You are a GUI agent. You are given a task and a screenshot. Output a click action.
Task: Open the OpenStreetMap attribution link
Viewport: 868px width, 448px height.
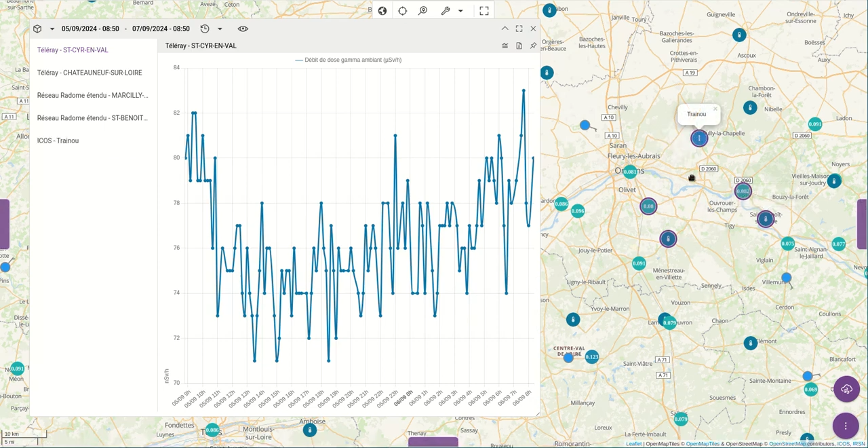(x=787, y=444)
